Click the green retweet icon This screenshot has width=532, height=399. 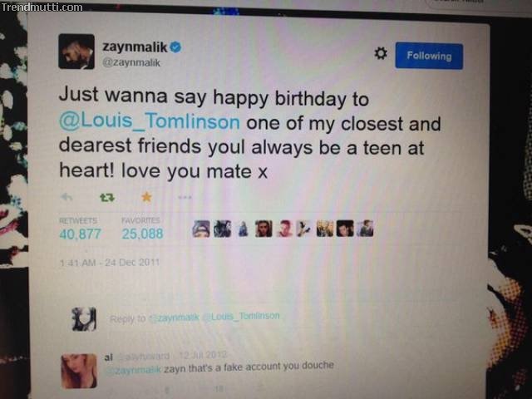107,197
